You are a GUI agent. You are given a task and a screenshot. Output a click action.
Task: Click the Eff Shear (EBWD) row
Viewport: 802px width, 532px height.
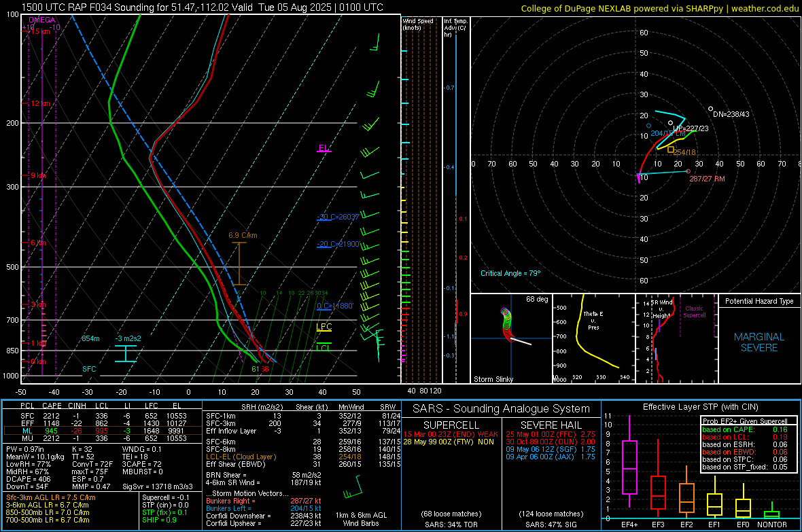pos(303,465)
